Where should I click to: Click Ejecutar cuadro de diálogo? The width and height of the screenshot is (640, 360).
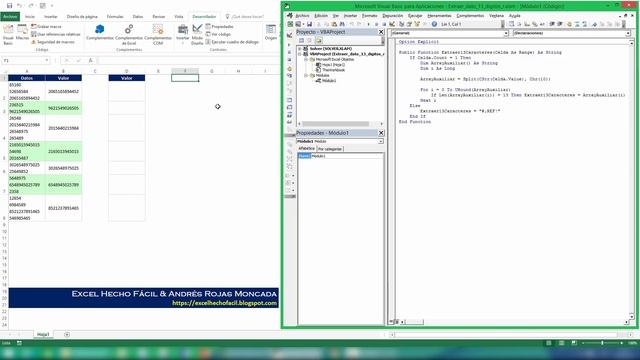coord(232,42)
